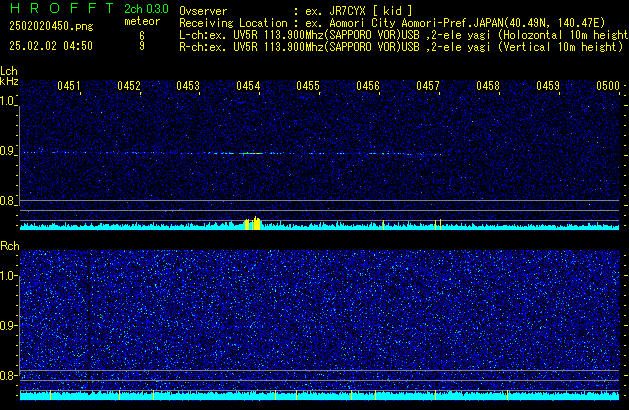Screen dimensions: 629x410
Task: Click the date stamp 25.02.02 04:50
Action: point(51,46)
